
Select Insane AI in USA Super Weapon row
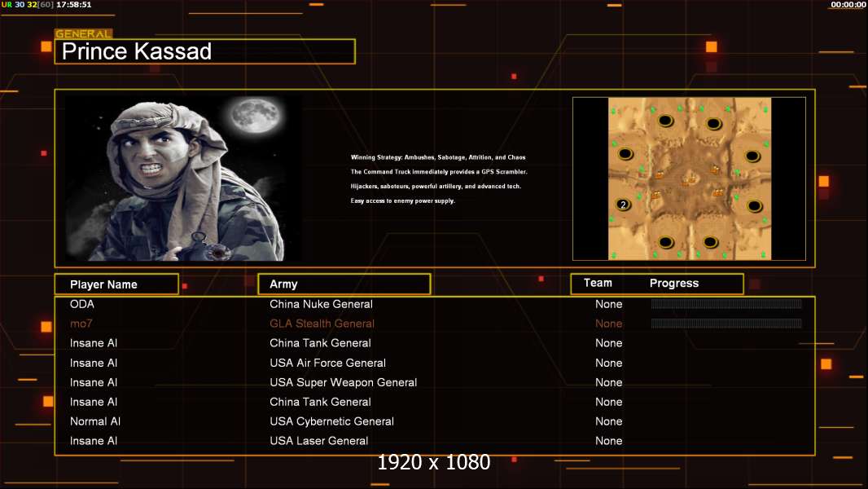point(94,382)
